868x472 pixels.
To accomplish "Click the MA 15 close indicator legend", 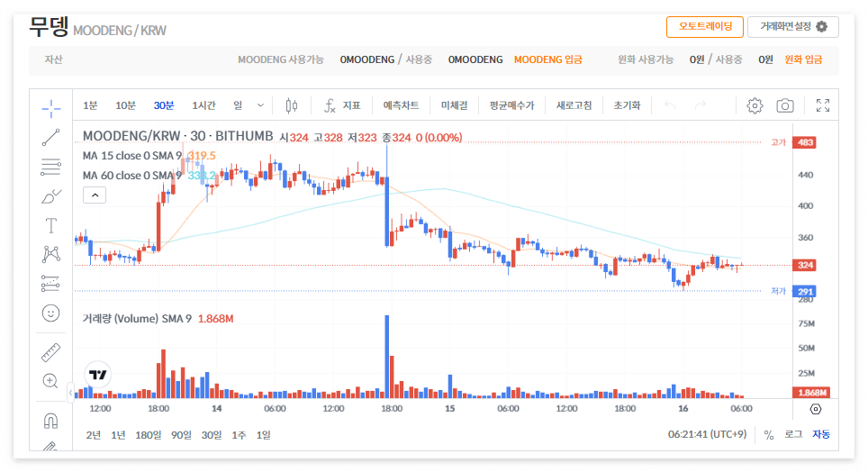I will pyautogui.click(x=131, y=156).
